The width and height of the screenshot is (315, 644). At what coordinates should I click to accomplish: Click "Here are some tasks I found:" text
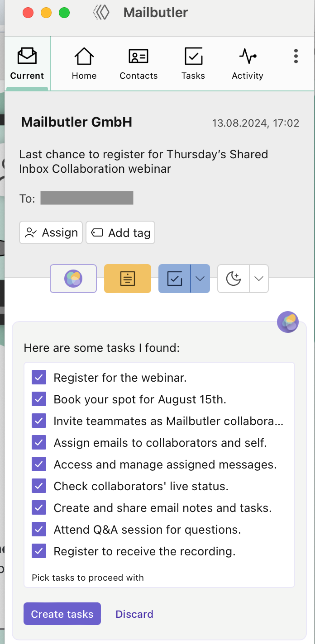pyautogui.click(x=102, y=348)
